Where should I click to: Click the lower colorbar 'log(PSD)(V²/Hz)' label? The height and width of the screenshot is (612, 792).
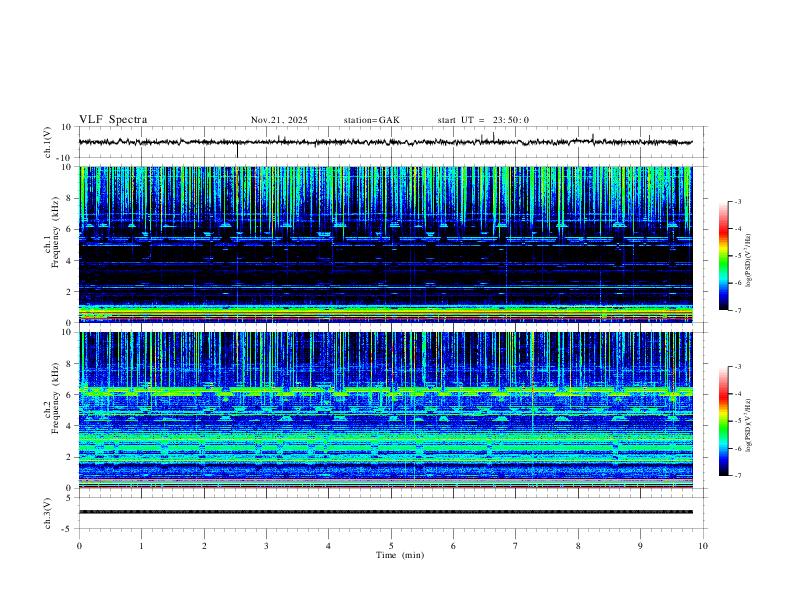point(749,426)
